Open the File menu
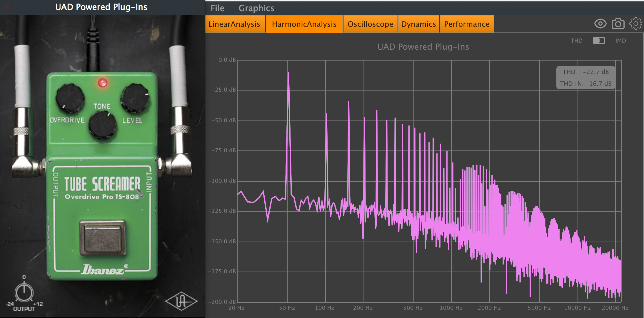 click(x=217, y=8)
